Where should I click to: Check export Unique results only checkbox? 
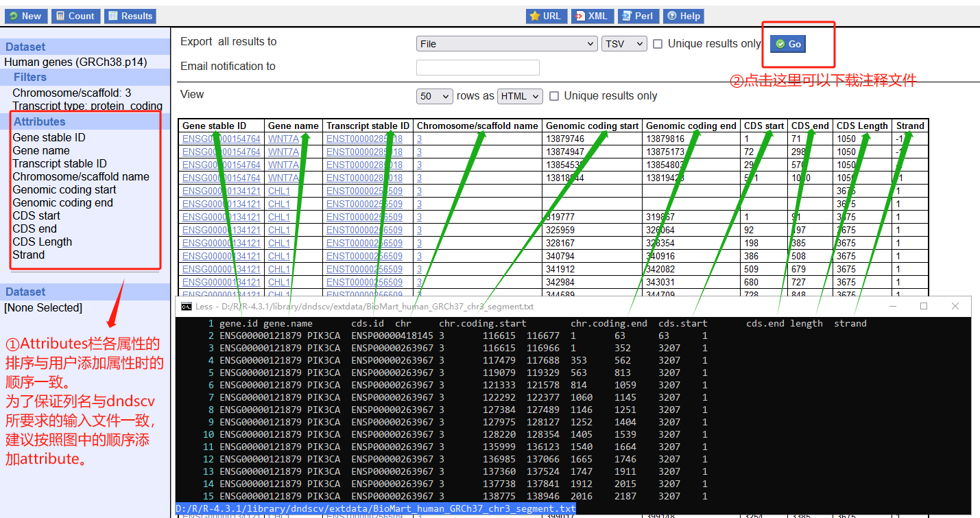pos(658,44)
